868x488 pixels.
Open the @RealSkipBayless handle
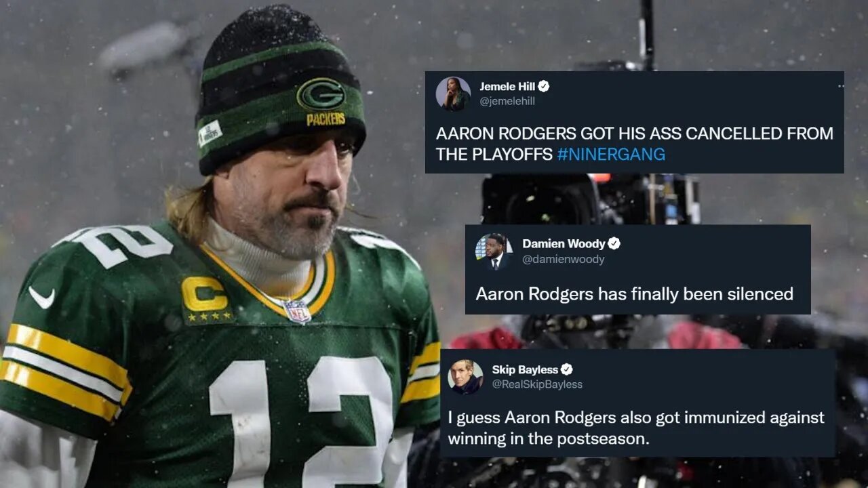pos(537,384)
